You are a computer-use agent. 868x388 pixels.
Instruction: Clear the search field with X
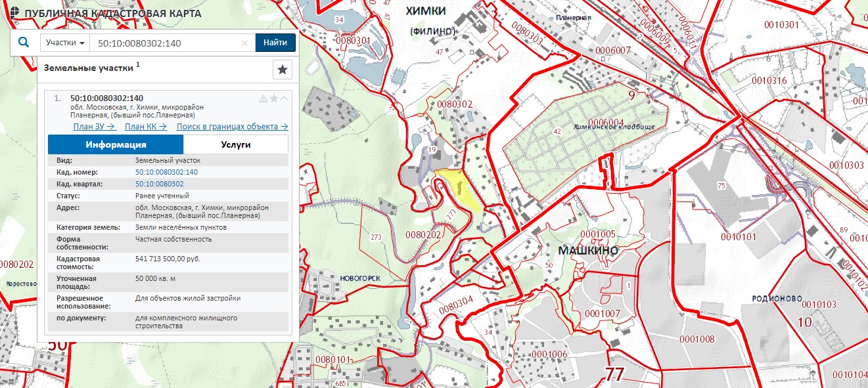coord(244,43)
